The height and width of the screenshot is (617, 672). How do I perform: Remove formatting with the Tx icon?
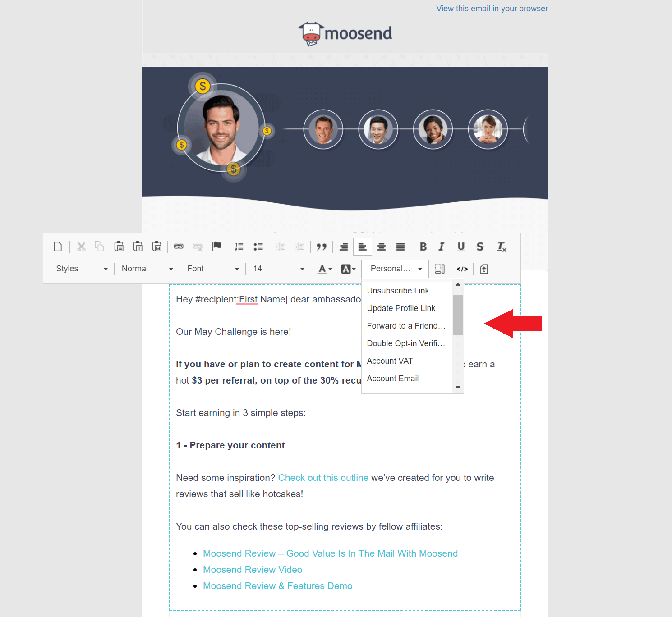[502, 247]
